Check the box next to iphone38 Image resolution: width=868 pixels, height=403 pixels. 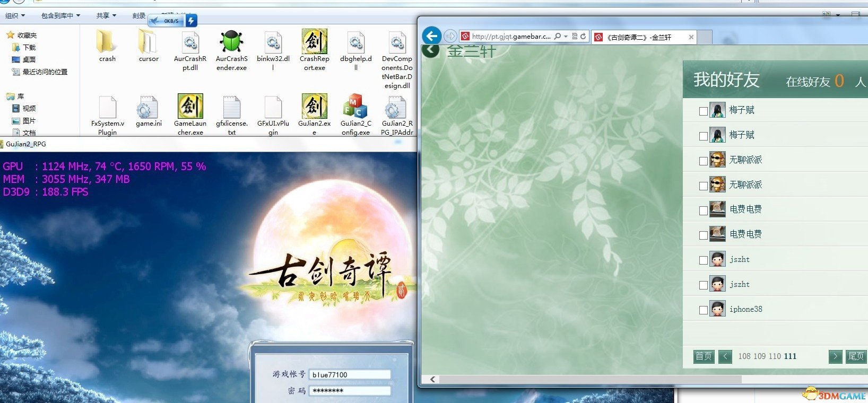[x=703, y=310]
